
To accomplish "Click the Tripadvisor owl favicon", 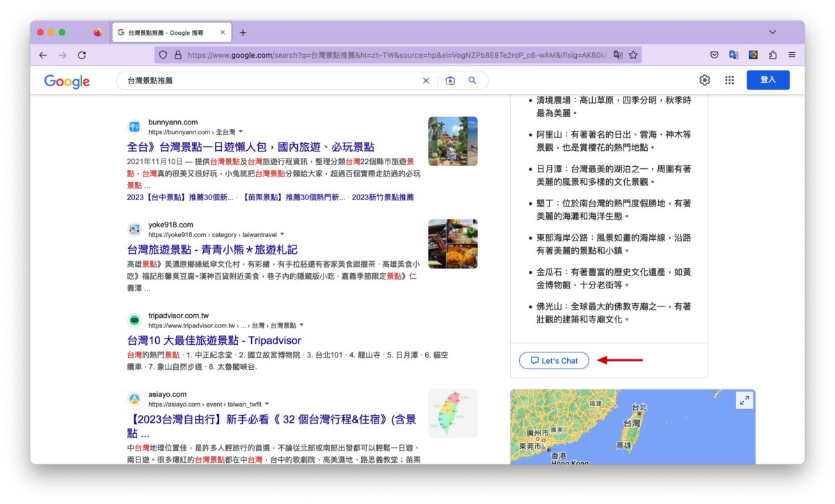I will pos(134,320).
